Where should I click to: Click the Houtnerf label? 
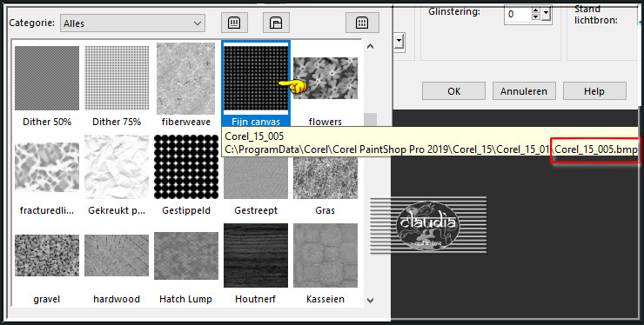point(255,299)
